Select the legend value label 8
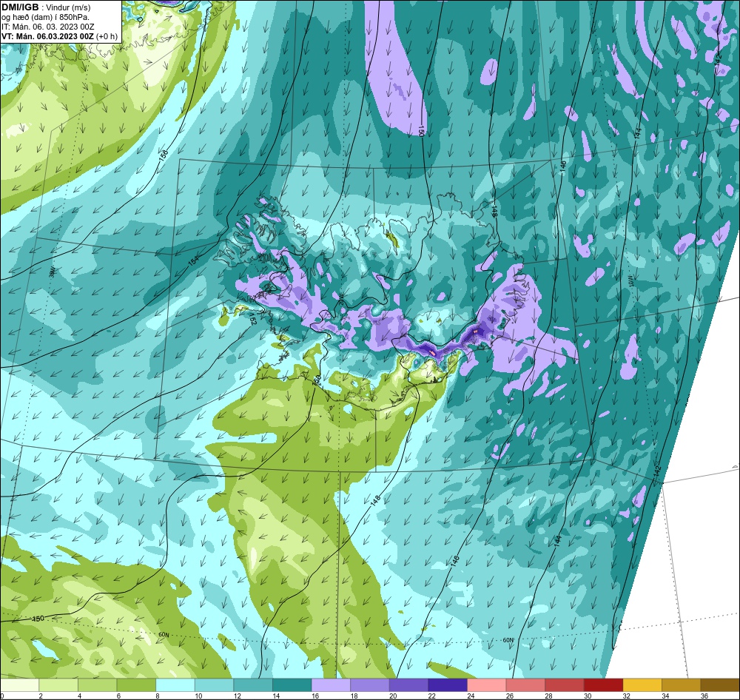Screen dimensions: 740x700 coord(158,696)
